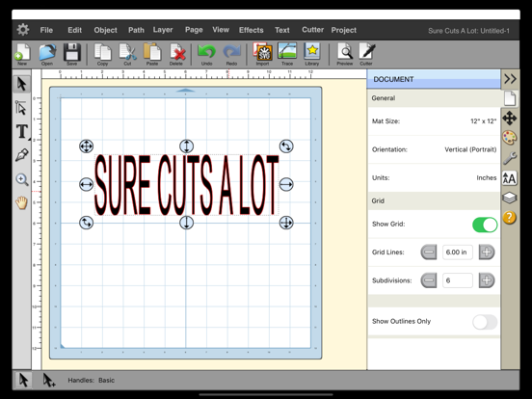The height and width of the screenshot is (399, 532).
Task: Open the Effects menu
Action: [x=252, y=30]
